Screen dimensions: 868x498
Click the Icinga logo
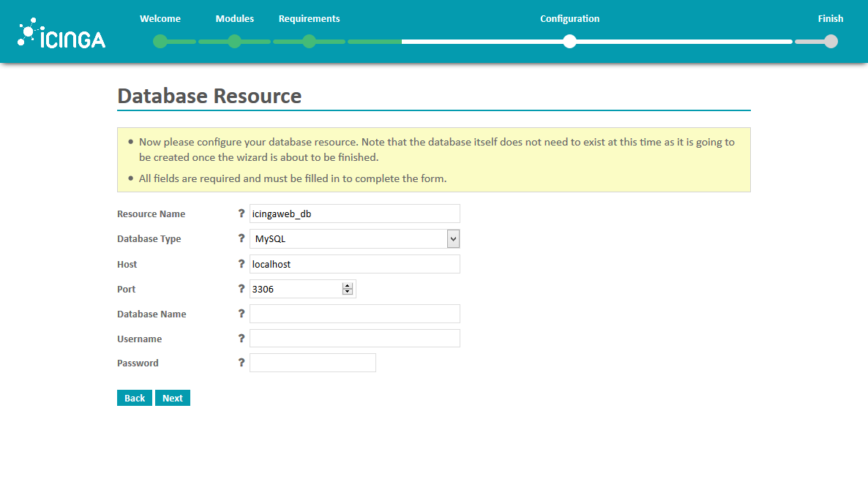[61, 33]
